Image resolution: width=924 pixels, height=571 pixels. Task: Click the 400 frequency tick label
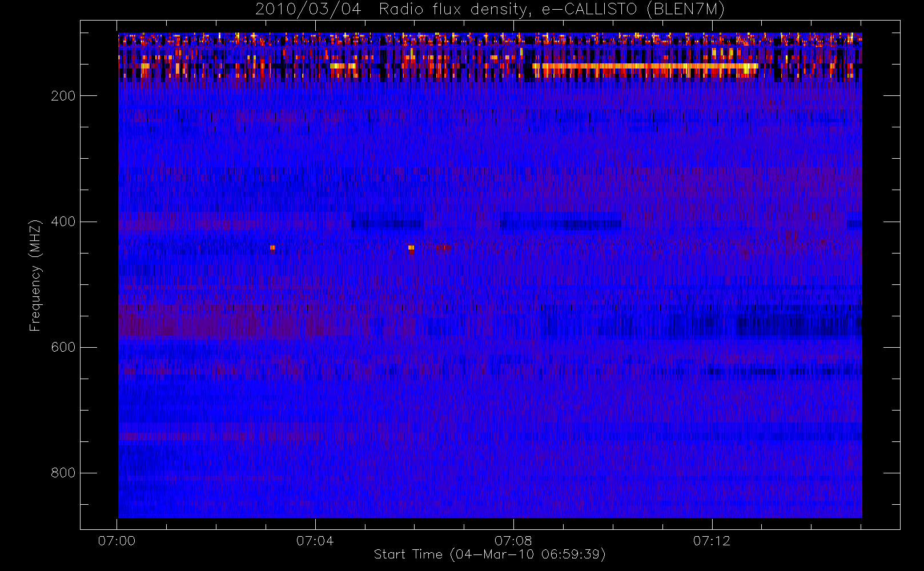click(x=63, y=222)
